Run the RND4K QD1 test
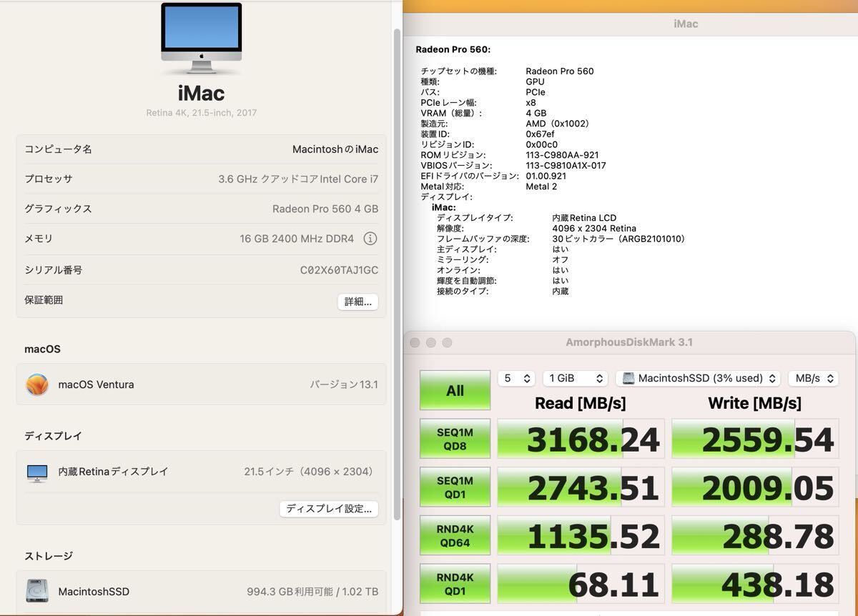 [455, 583]
